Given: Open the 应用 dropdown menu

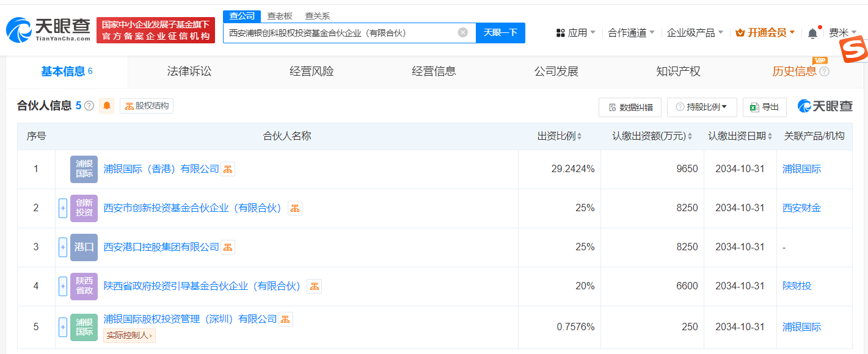Looking at the screenshot, I should pos(575,33).
